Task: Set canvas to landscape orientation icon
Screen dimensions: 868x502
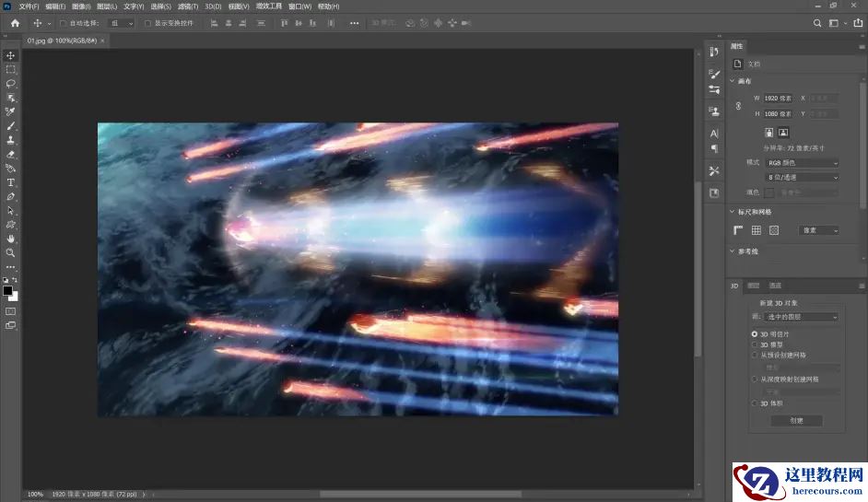Action: (x=783, y=133)
